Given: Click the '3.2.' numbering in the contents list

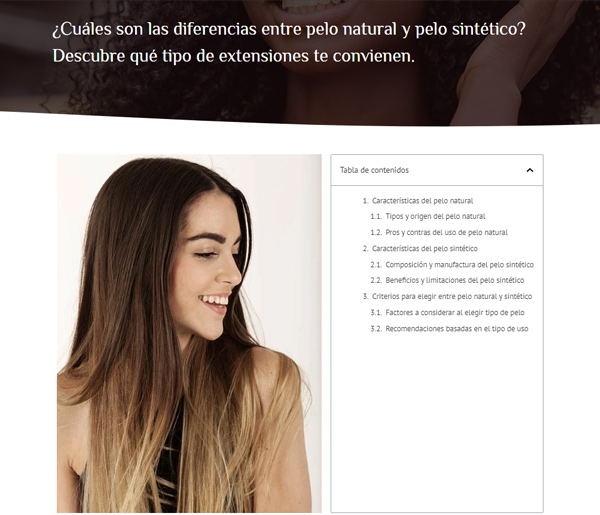Looking at the screenshot, I should click(376, 329).
